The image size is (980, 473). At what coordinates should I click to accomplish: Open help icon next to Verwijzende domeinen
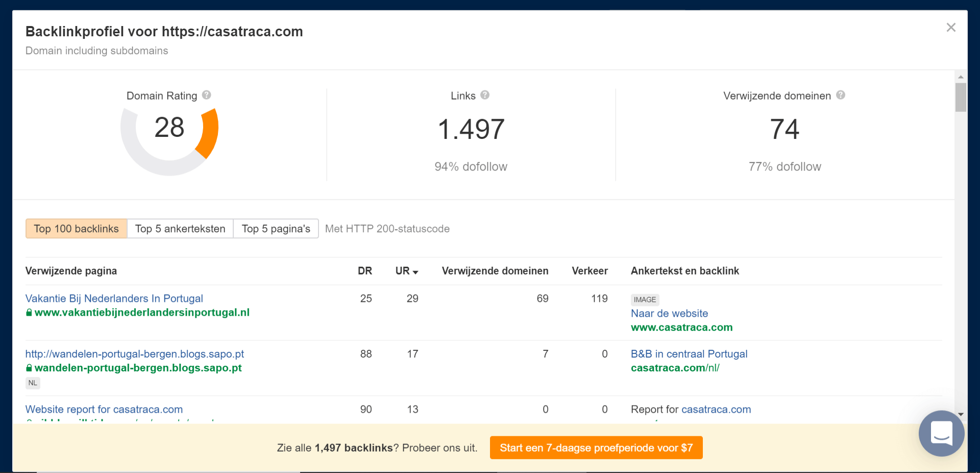(x=841, y=95)
